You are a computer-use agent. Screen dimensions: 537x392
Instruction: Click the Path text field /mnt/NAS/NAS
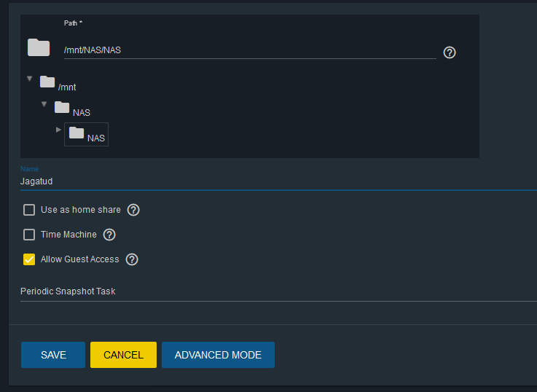point(250,50)
